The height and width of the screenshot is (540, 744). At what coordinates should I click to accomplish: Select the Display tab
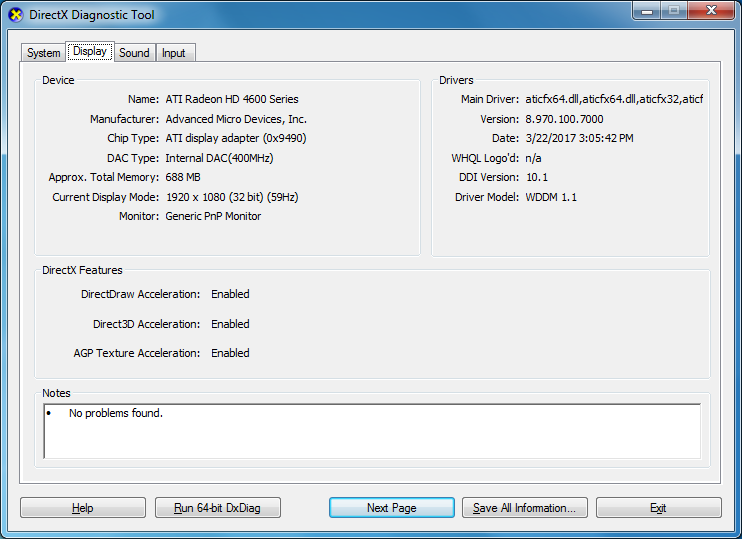[90, 52]
